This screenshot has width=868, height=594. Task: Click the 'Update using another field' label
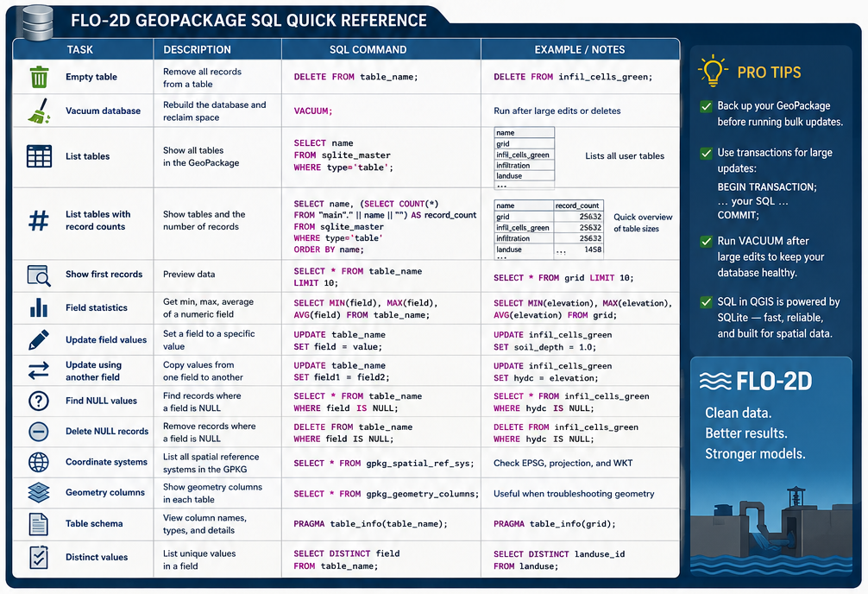pos(93,370)
